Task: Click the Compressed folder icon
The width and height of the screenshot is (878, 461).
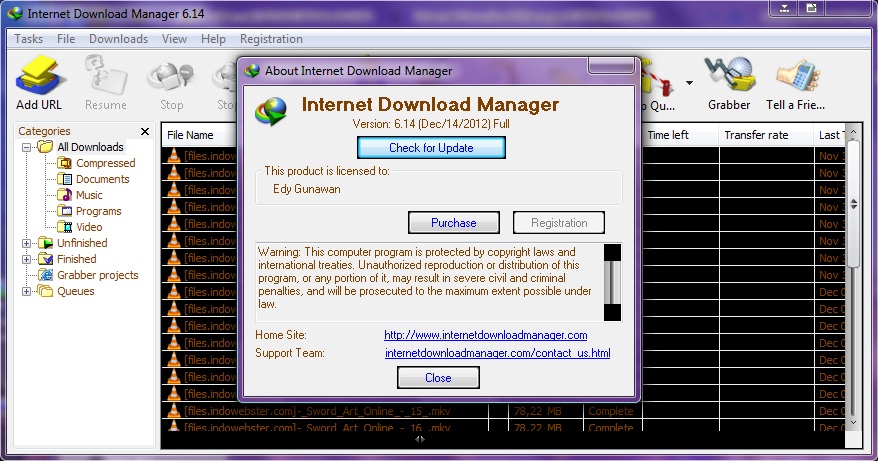Action: tap(66, 163)
